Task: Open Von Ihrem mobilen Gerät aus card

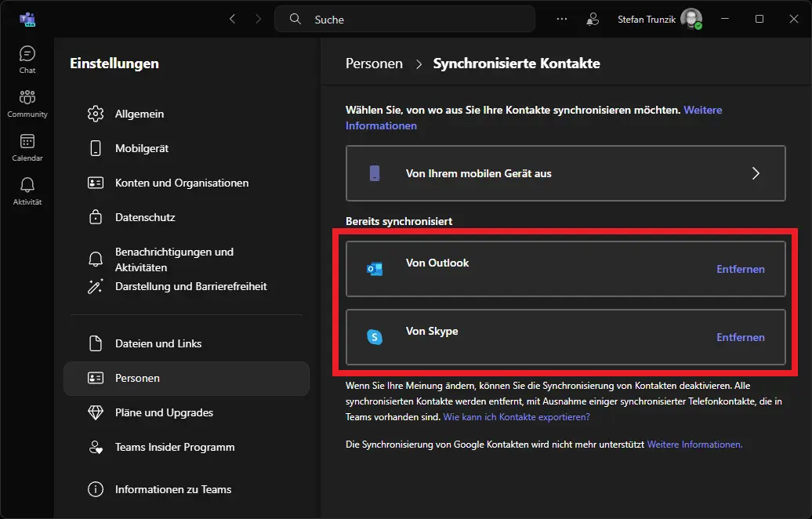Action: tap(566, 173)
